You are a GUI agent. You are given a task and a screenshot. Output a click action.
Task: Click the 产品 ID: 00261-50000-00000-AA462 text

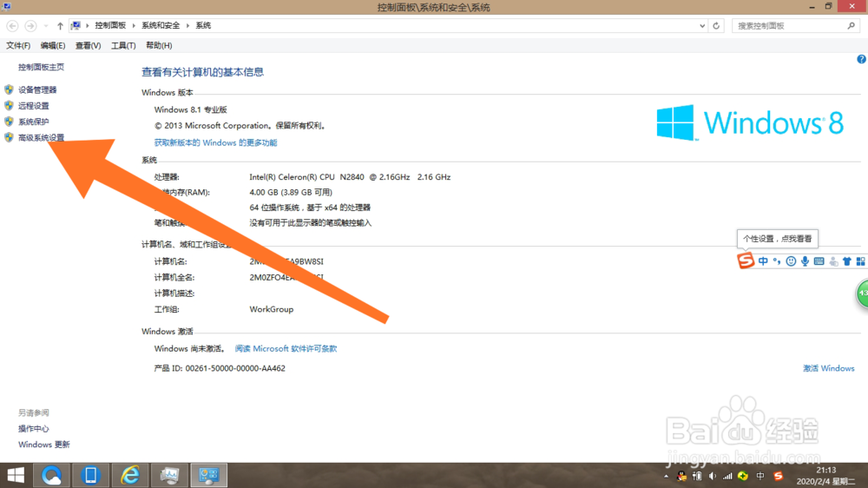pos(220,368)
